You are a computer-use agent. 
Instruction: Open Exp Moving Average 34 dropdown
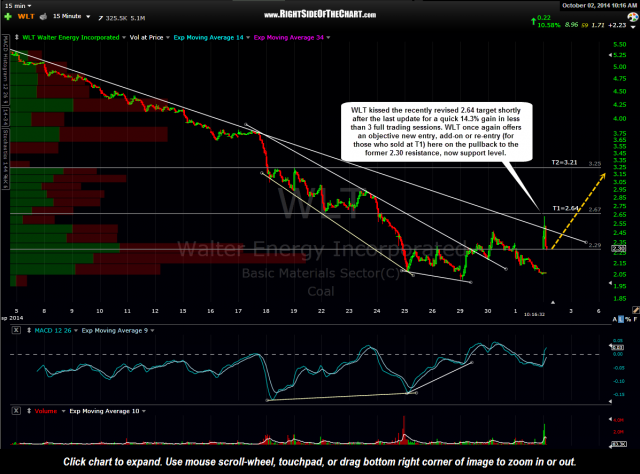pos(328,38)
